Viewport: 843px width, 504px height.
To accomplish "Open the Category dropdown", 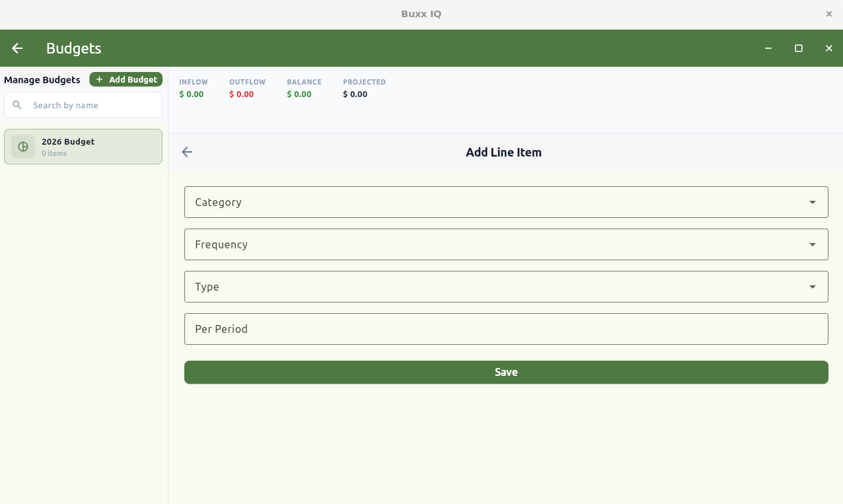I will [506, 202].
